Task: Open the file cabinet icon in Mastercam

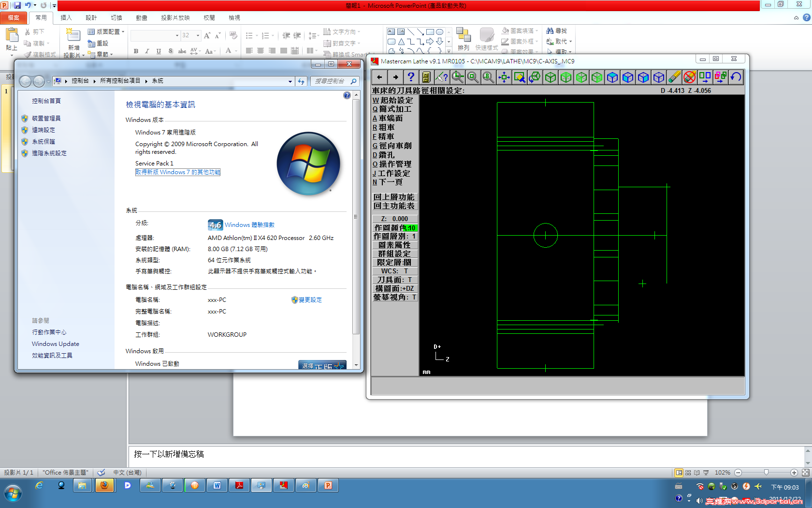Action: pos(426,77)
